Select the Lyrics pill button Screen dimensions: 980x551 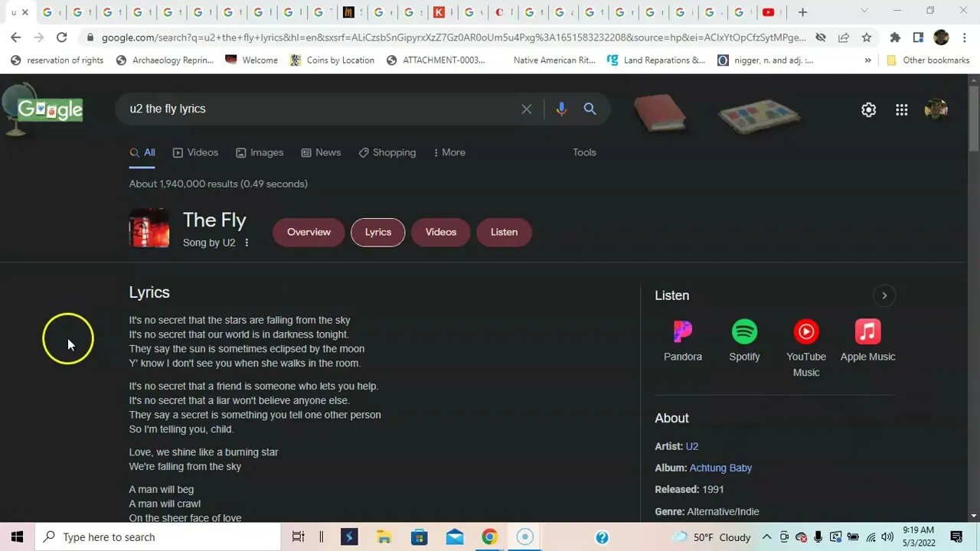click(377, 232)
